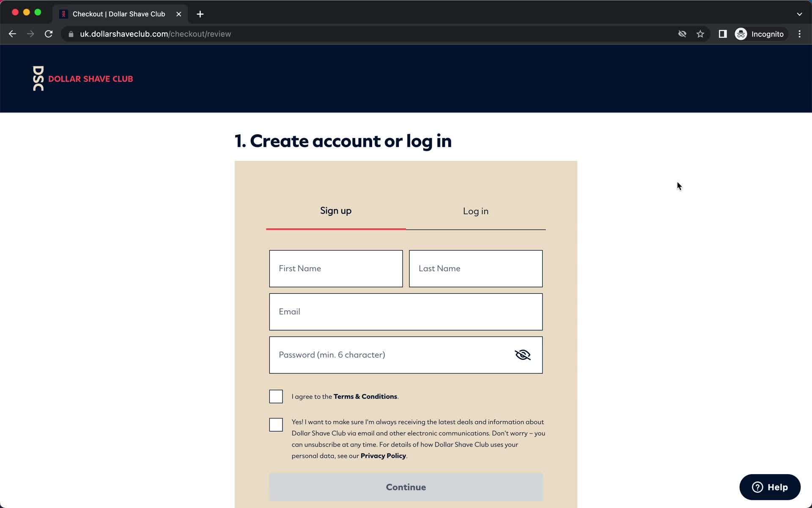812x508 pixels.
Task: Click the new tab plus button
Action: [x=200, y=14]
